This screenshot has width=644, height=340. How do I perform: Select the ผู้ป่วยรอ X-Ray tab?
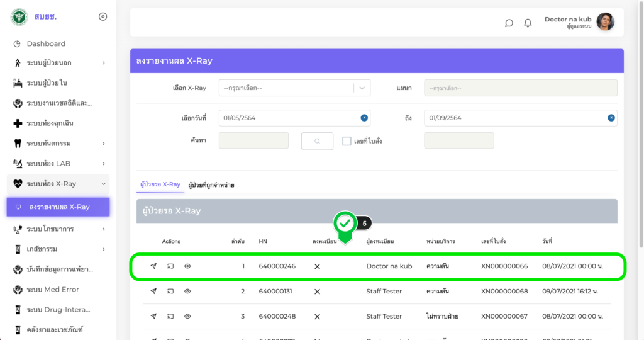pos(160,184)
